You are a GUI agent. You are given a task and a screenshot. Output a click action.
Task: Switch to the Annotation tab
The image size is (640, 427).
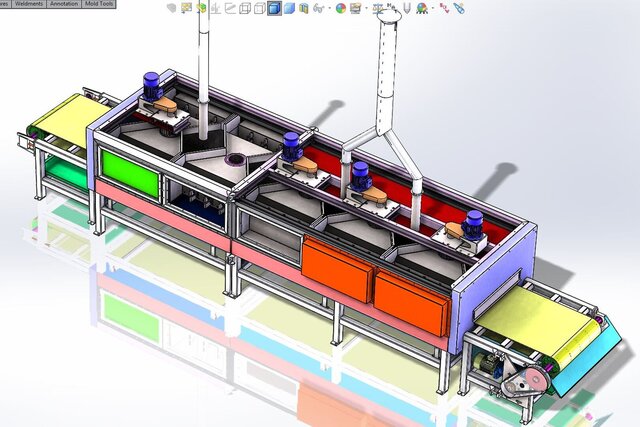coord(62,4)
